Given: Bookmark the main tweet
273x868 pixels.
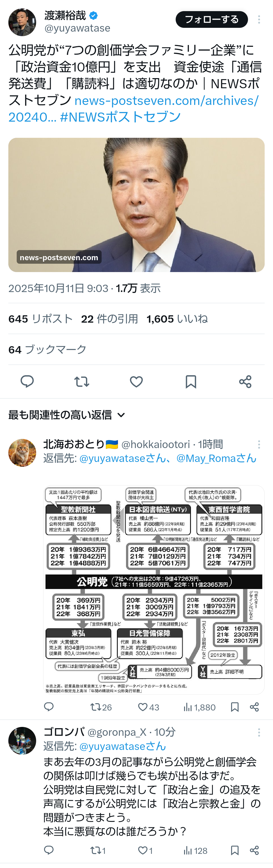Looking at the screenshot, I should 191,382.
